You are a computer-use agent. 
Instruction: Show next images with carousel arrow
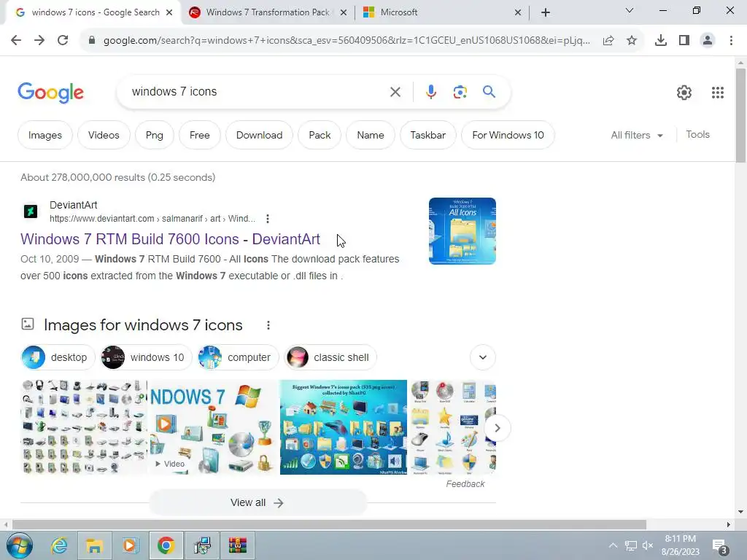click(x=498, y=428)
